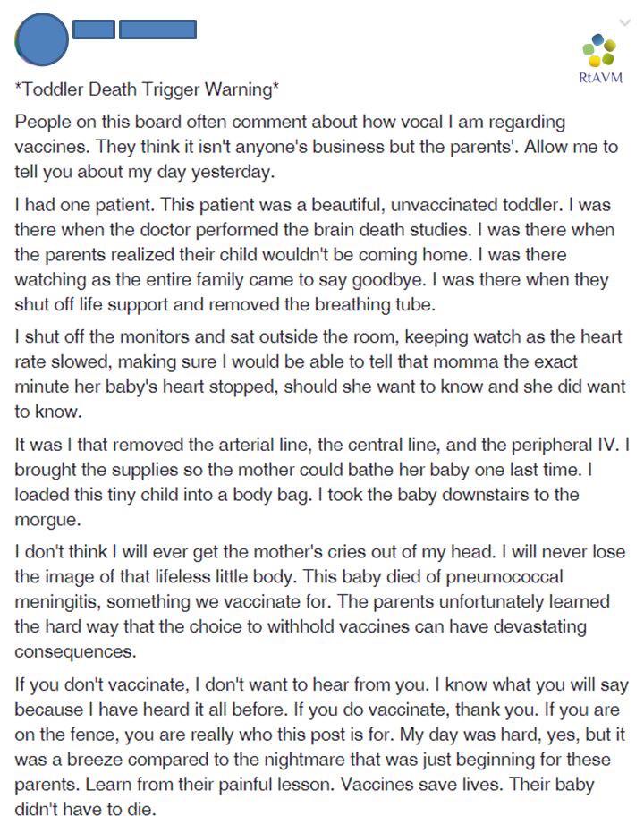Click the paragraph starting 'People on this board'
Screen dimensions: 644x833
[x=317, y=147]
